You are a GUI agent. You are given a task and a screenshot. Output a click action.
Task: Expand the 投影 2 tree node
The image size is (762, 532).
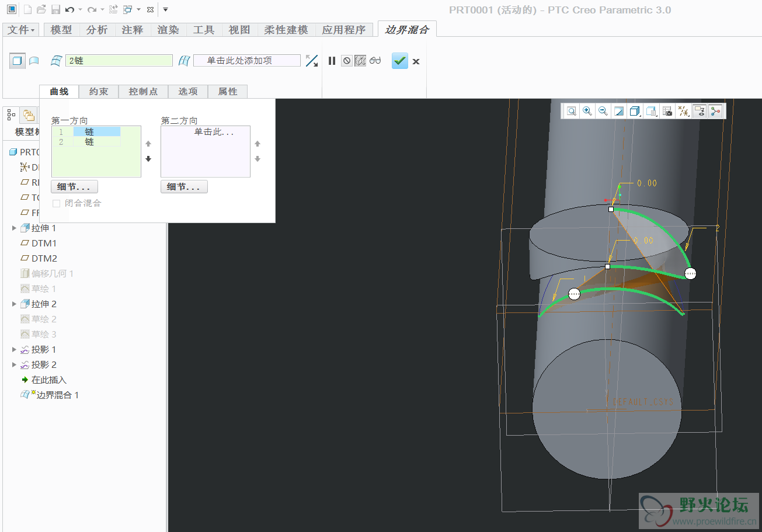[15, 364]
